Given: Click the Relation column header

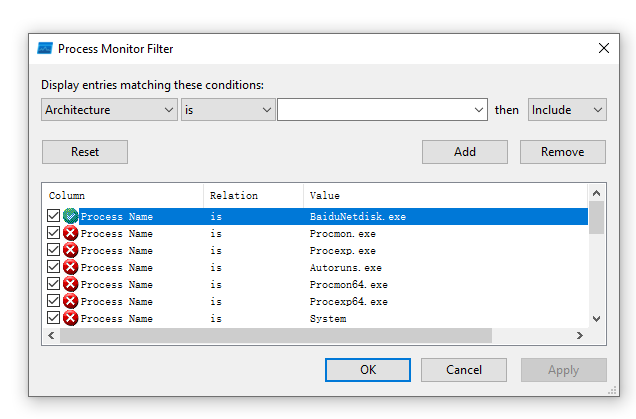Looking at the screenshot, I should (254, 196).
